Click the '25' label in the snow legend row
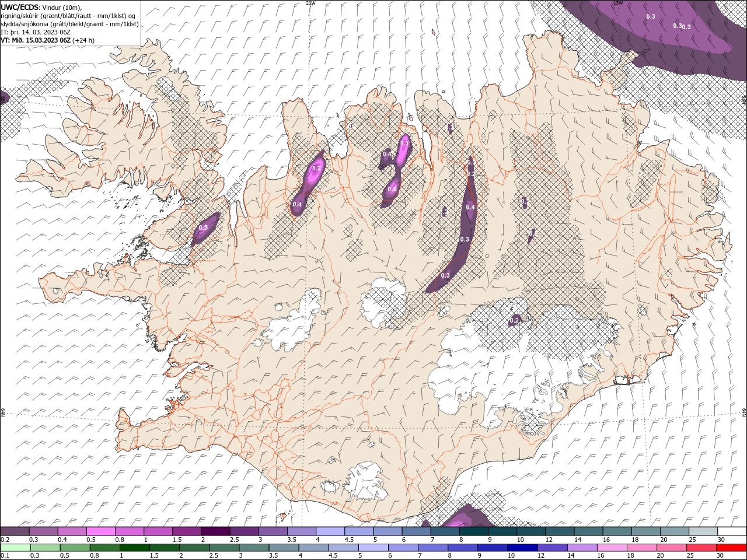Image resolution: width=747 pixels, height=560 pixels. [x=692, y=540]
